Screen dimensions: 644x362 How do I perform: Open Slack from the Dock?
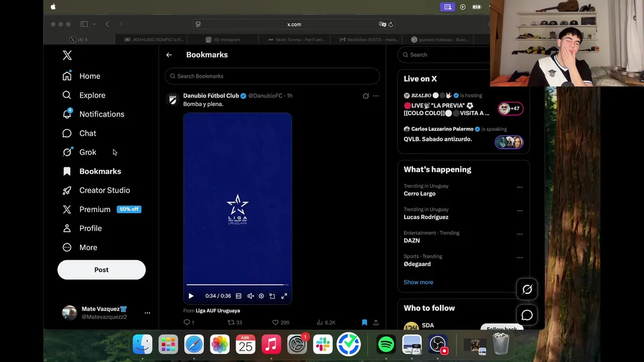[323, 345]
